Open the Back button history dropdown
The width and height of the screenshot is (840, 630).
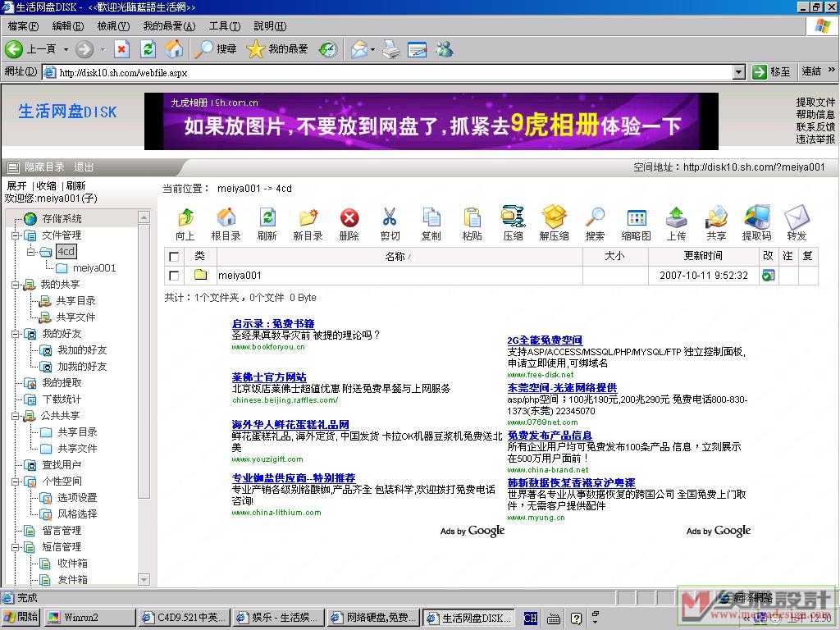[x=66, y=49]
